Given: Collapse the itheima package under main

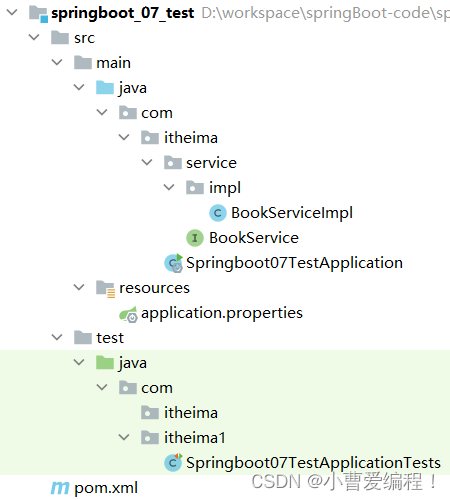Looking at the screenshot, I should pyautogui.click(x=124, y=137).
